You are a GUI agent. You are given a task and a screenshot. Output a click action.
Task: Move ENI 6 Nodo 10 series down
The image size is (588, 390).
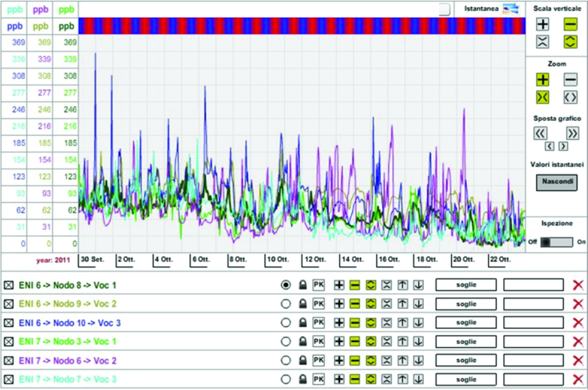click(x=418, y=322)
